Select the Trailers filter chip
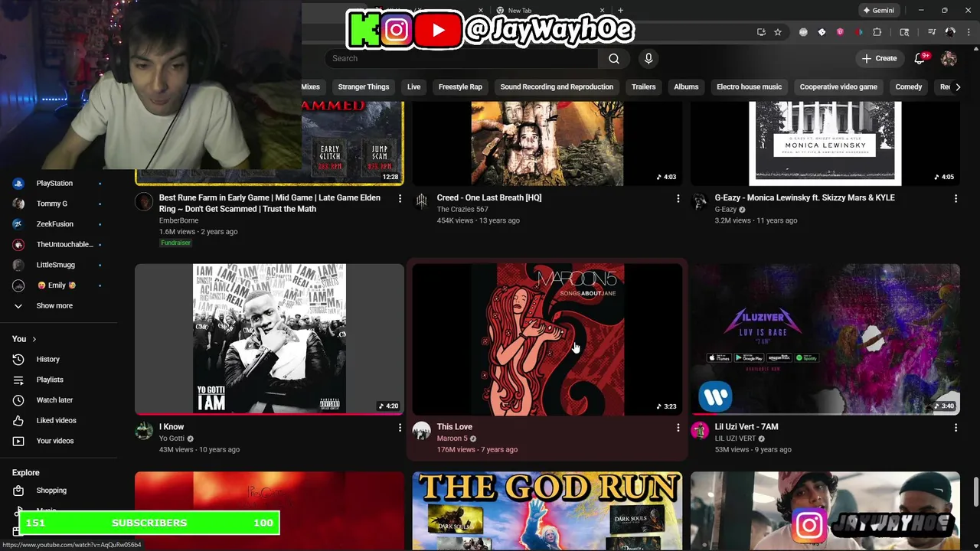980x551 pixels. tap(644, 87)
